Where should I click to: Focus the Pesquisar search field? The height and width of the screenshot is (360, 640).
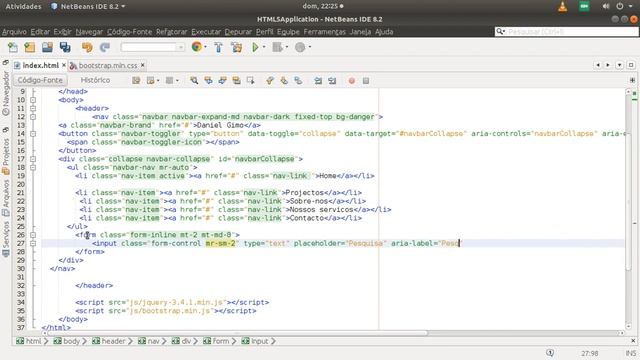(x=567, y=31)
